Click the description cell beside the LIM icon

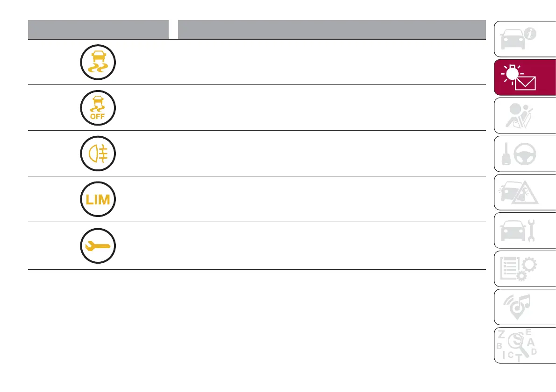coord(331,199)
